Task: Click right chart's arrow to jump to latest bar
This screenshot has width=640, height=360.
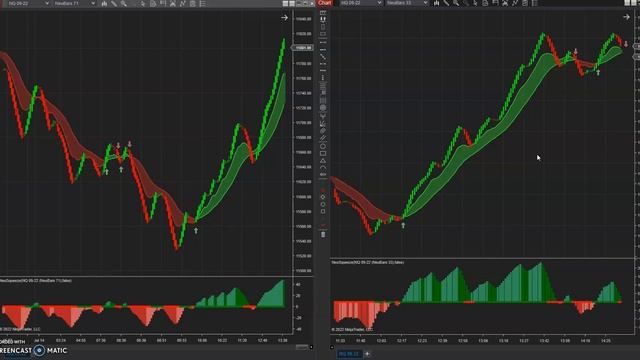Action: click(626, 17)
